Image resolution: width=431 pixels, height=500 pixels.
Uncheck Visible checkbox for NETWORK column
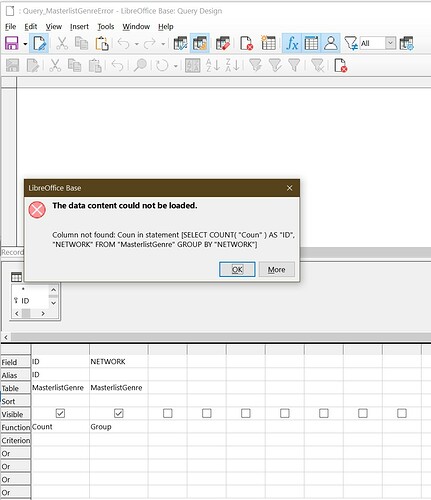click(x=119, y=413)
